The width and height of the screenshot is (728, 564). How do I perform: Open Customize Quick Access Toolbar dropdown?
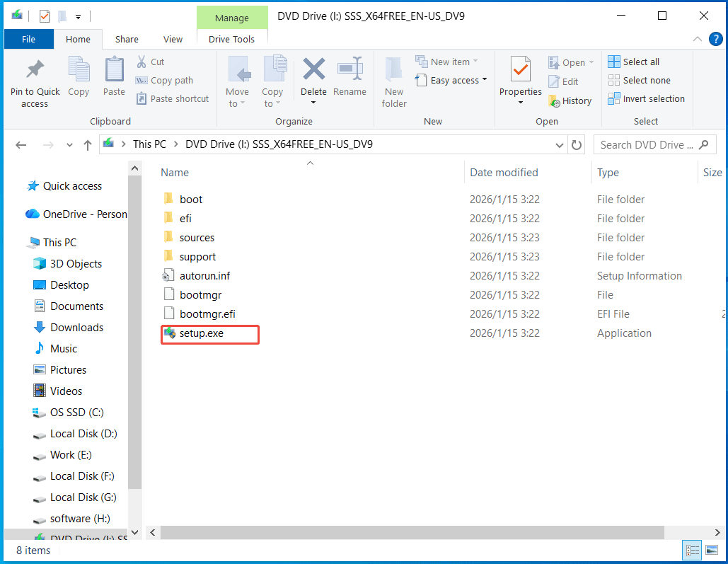pos(78,17)
